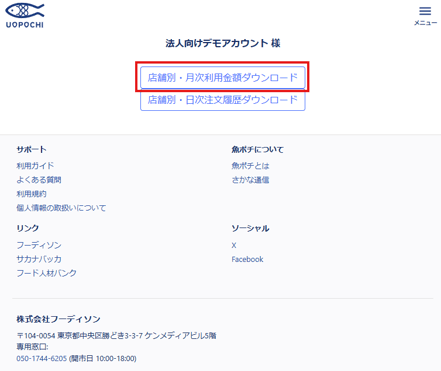
Task: Open the 魚ポチとは link
Action: pyautogui.click(x=250, y=166)
